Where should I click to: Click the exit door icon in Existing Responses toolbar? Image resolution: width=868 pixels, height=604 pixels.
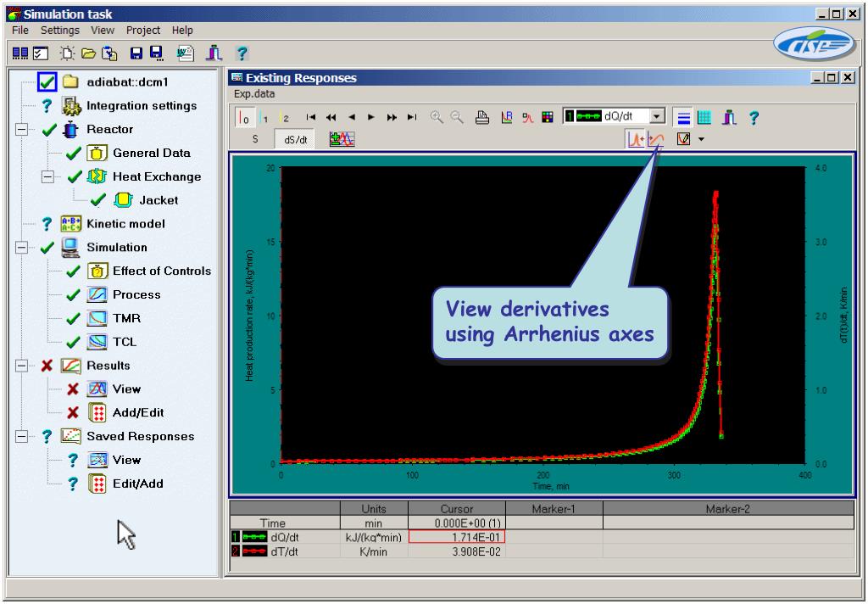click(x=729, y=117)
